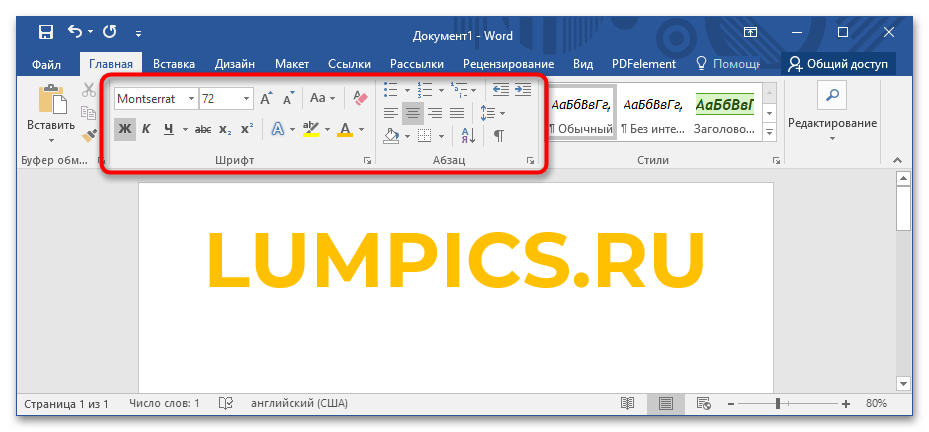Open the Вставка ribbon tab

click(x=174, y=64)
